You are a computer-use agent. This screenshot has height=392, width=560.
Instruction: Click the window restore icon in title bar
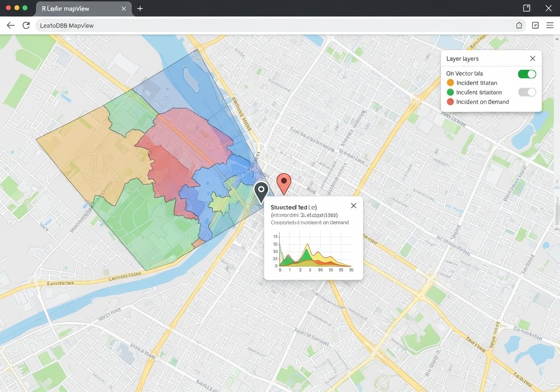pos(527,8)
